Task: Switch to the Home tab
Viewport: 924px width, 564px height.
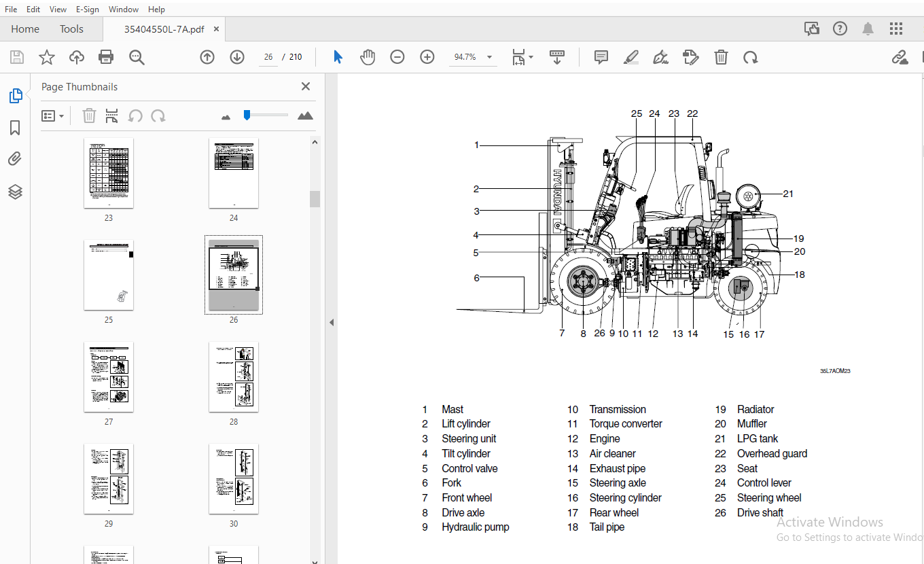Action: coord(25,29)
